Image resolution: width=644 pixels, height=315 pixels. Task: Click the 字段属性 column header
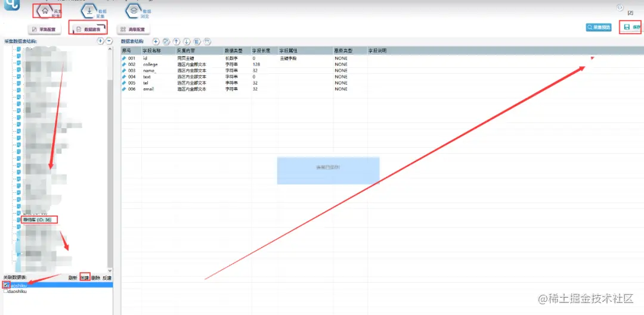(x=305, y=51)
